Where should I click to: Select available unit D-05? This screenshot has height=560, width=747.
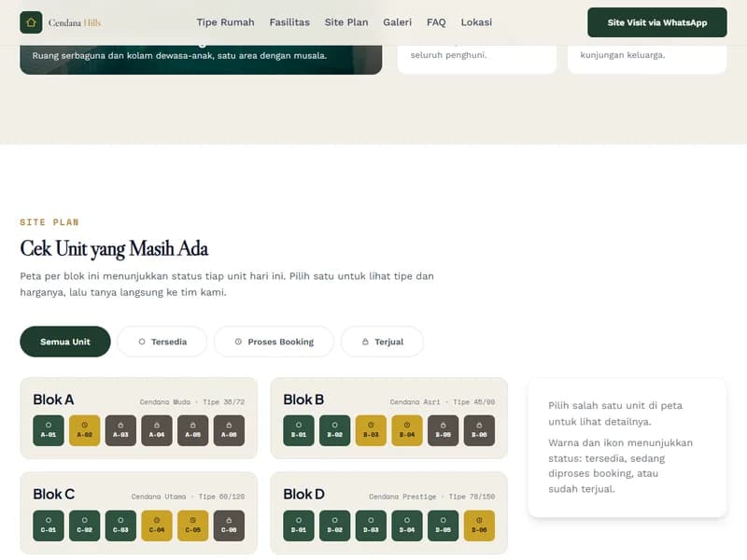click(443, 525)
